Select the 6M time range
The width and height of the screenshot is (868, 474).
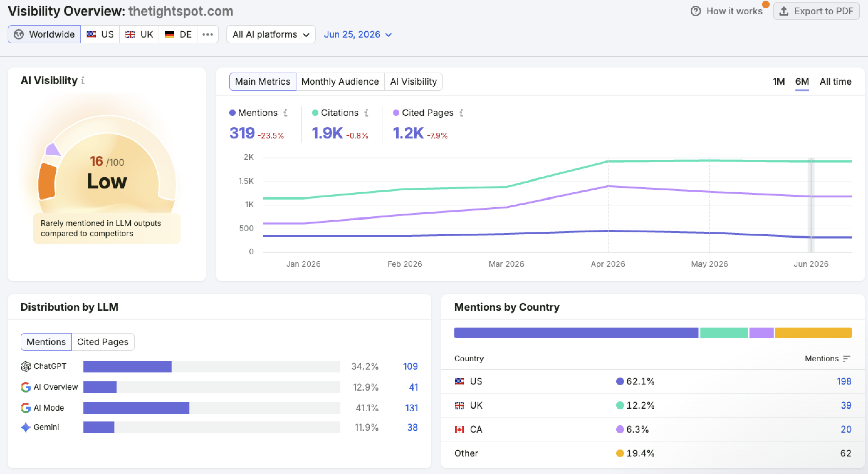(x=802, y=81)
